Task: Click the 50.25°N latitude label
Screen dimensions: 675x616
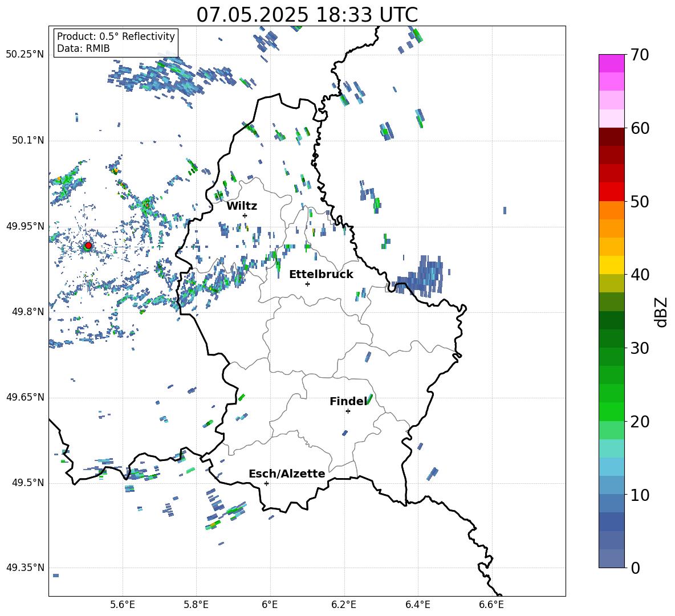Action: [25, 55]
